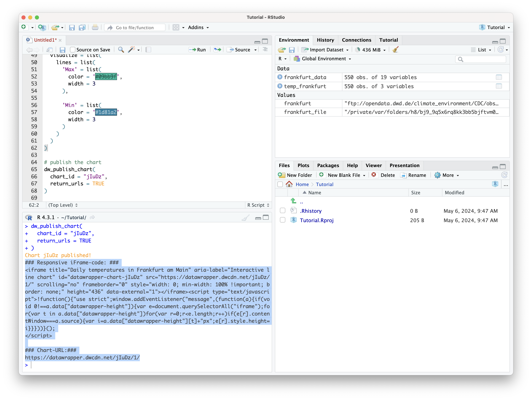Expand frankfurt_data structure with blue arrow

(x=280, y=77)
